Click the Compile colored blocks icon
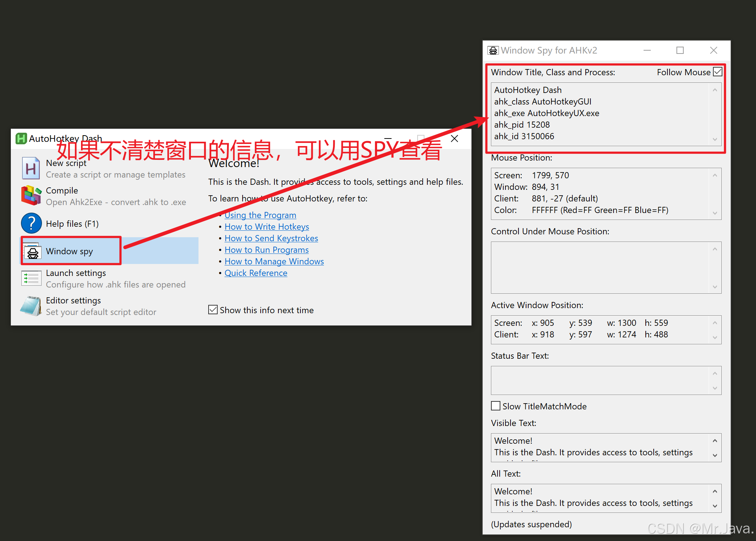Viewport: 756px width, 541px height. 31,196
